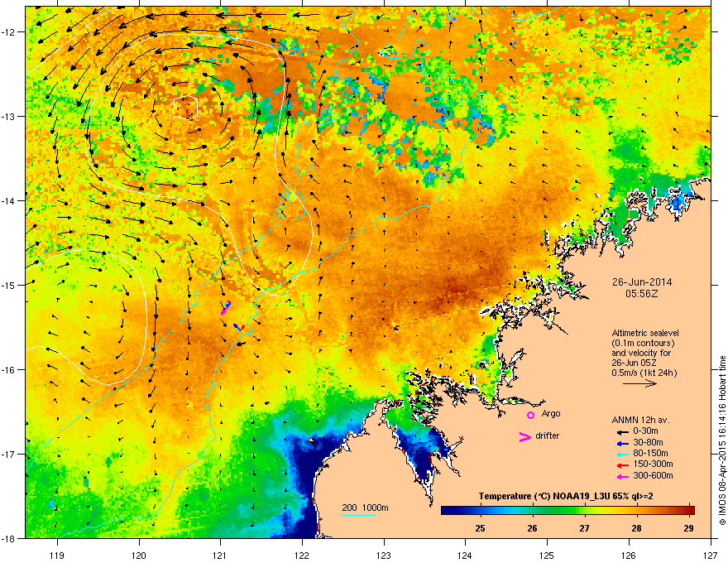This screenshot has width=728, height=563.
Task: Click the magenta mooring arrow near 121°E
Action: 225,310
